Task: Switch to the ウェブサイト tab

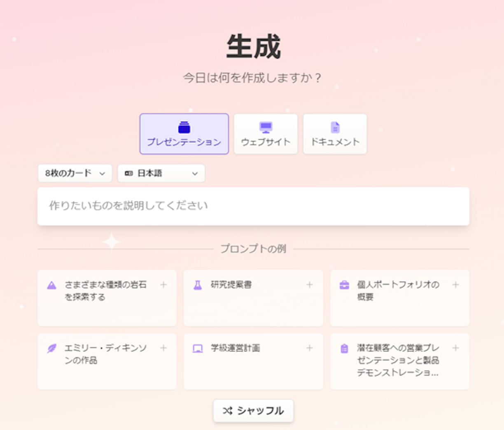Action: [266, 134]
